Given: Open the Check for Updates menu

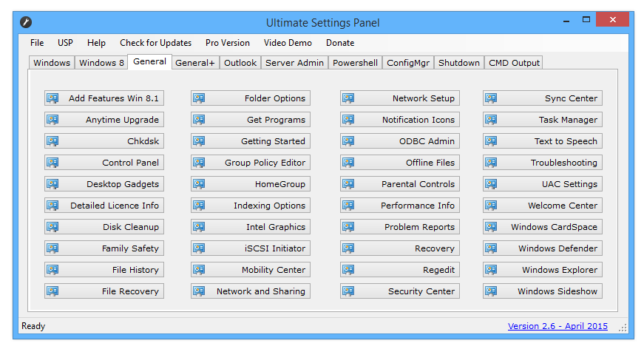Looking at the screenshot, I should (x=155, y=43).
